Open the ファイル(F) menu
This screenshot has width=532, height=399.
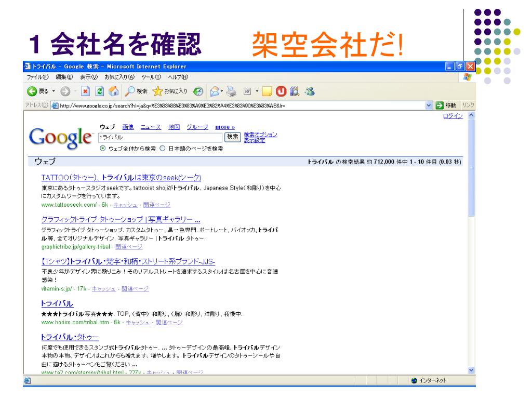coord(37,77)
